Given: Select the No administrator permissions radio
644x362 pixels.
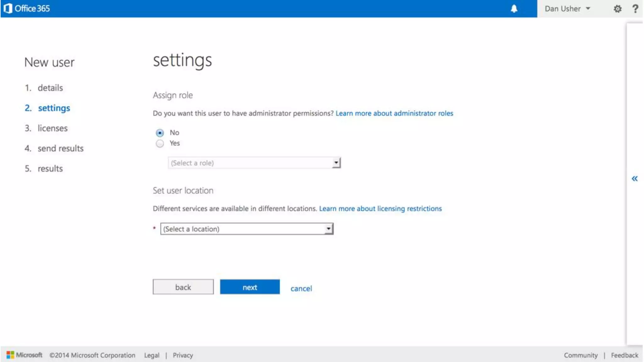Looking at the screenshot, I should (x=160, y=133).
